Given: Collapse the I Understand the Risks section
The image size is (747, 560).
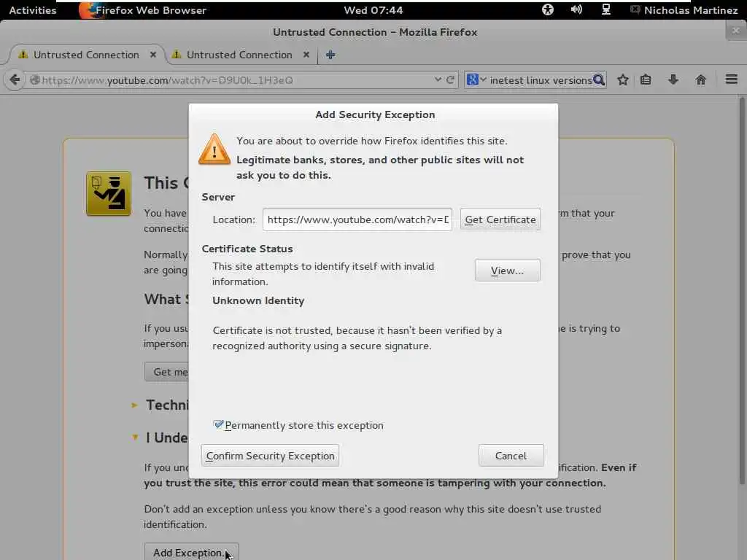Looking at the screenshot, I should [x=135, y=437].
